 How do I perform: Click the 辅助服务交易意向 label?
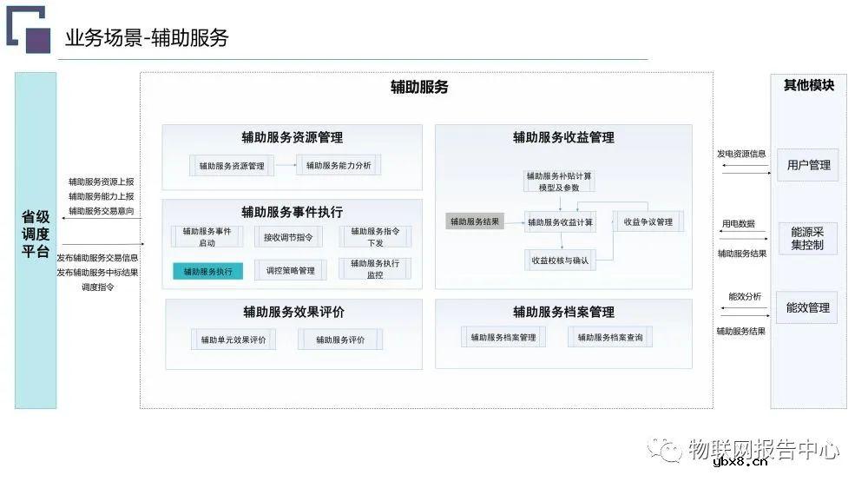(x=102, y=210)
